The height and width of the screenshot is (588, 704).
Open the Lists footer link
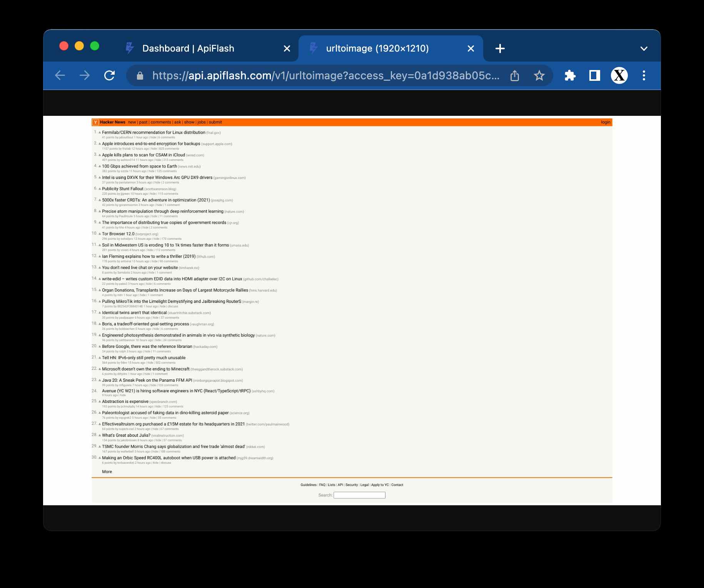pos(332,485)
